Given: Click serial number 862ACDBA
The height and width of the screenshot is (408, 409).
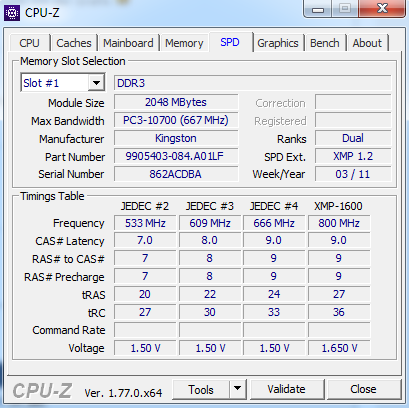Looking at the screenshot, I should (176, 174).
